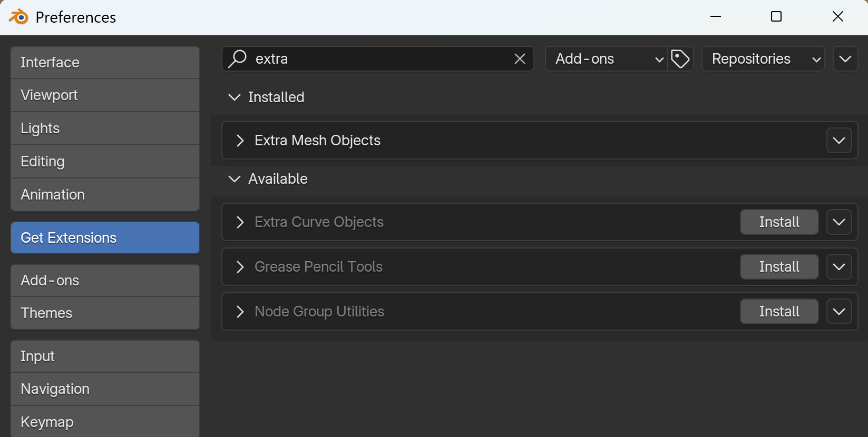The height and width of the screenshot is (437, 868).
Task: Open extension settings dropdown arrow at top right
Action: 845,58
